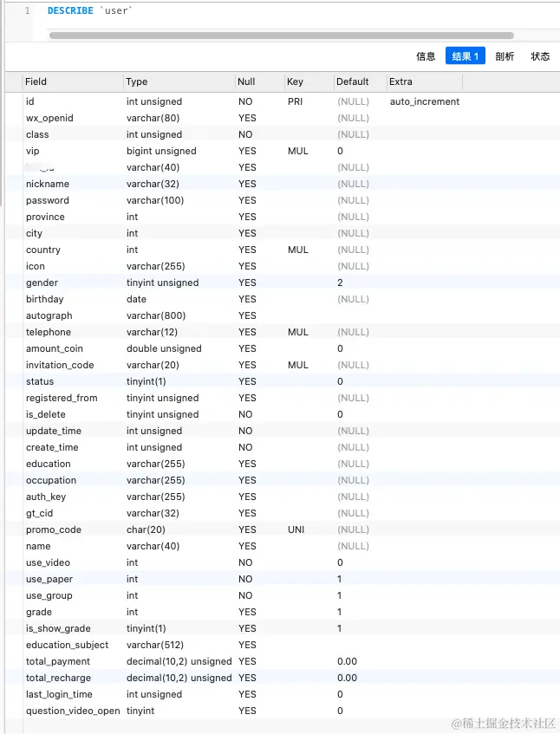Select the 'promo_code' field cell
The height and width of the screenshot is (734, 560).
point(54,529)
